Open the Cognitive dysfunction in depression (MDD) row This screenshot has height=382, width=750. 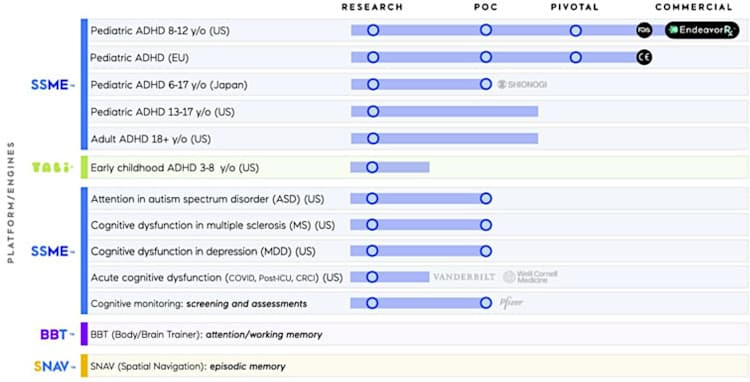click(x=418, y=251)
